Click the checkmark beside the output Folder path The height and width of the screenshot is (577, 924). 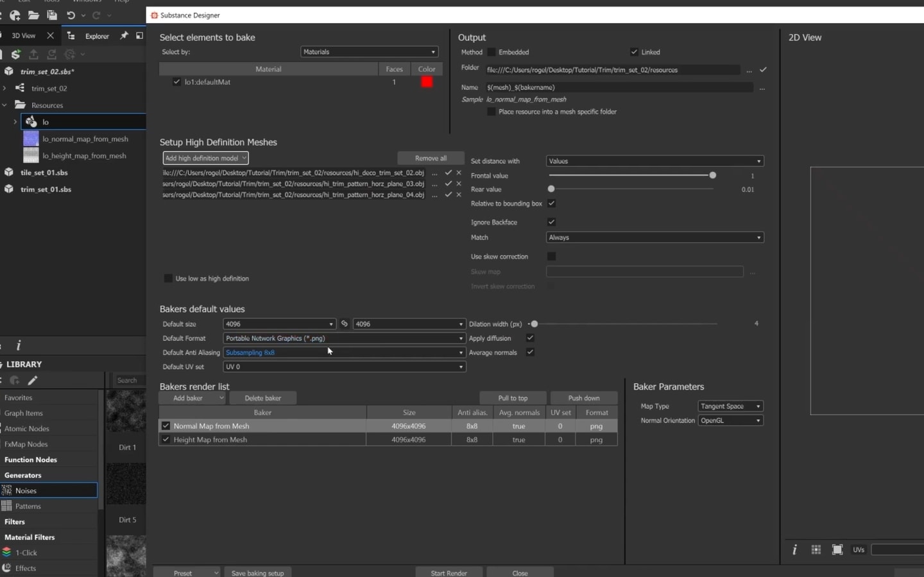(763, 69)
